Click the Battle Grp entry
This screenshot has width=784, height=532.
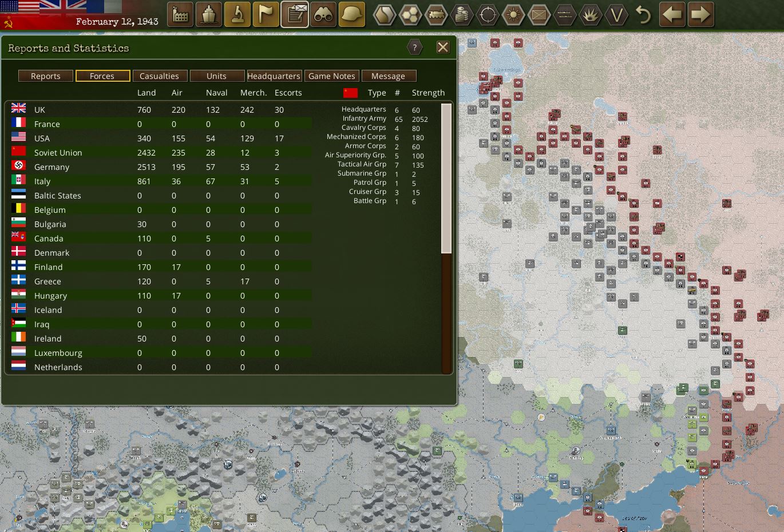tap(370, 201)
